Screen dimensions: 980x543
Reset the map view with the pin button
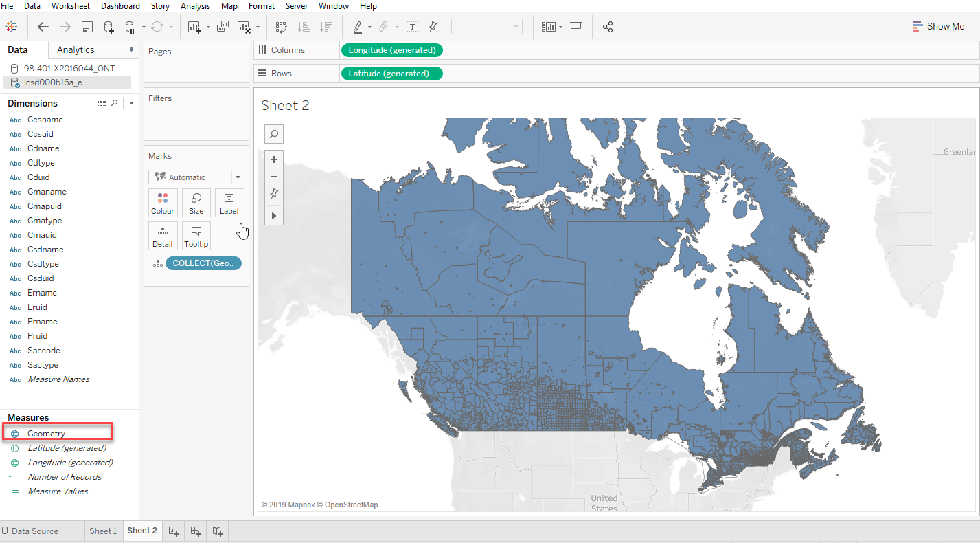pos(274,194)
